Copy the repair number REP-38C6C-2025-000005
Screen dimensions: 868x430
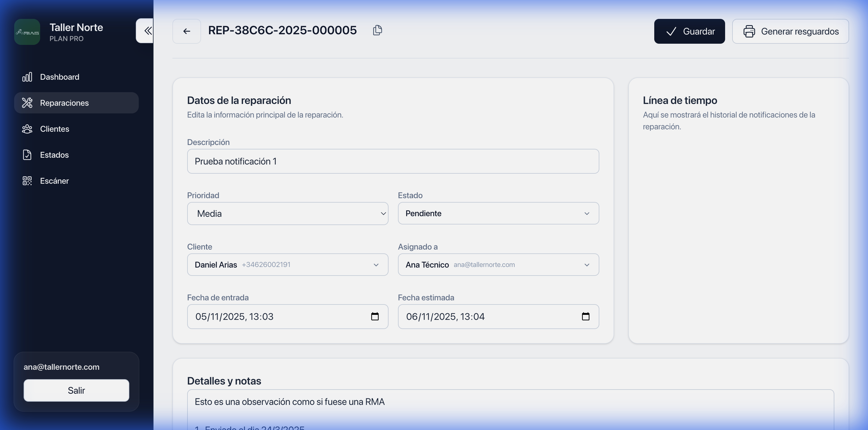click(377, 30)
